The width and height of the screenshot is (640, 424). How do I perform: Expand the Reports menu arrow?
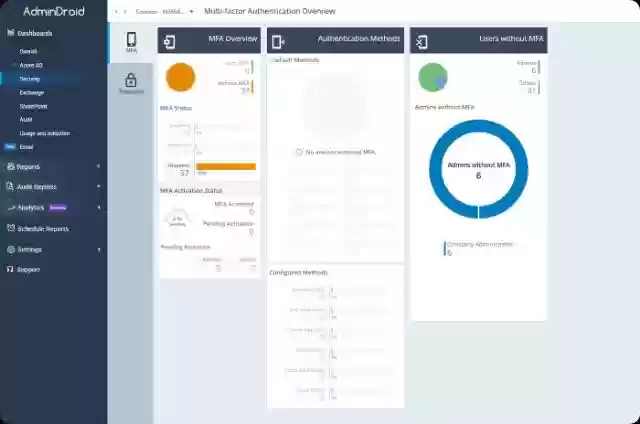click(98, 166)
